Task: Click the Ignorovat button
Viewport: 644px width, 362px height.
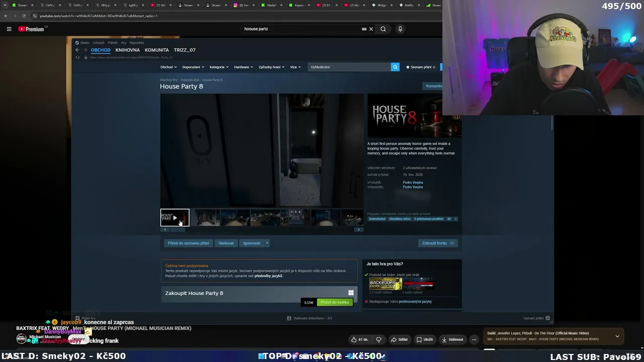Action: (252, 243)
